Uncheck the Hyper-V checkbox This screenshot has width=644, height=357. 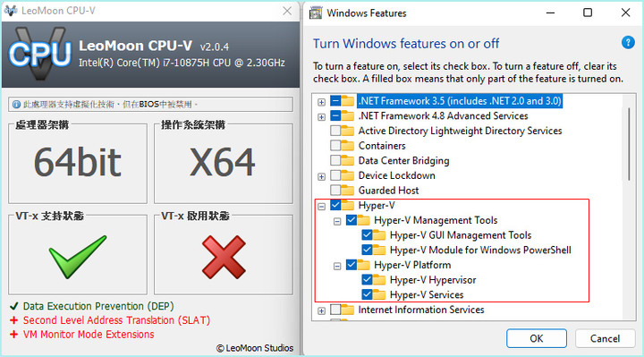335,205
